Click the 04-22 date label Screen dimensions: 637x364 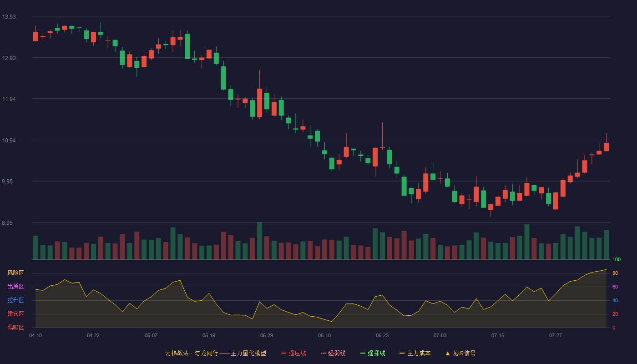coord(93,335)
